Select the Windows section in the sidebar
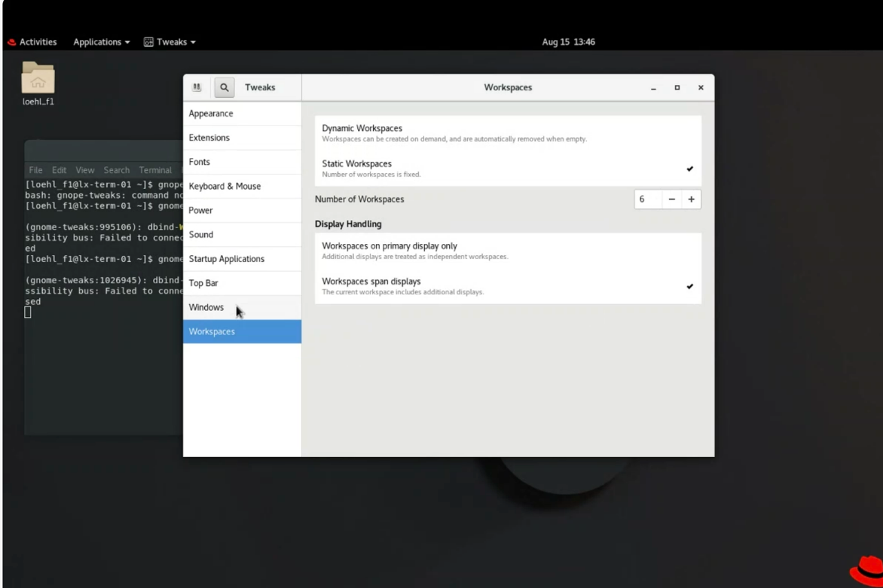The height and width of the screenshot is (588, 883). coord(242,307)
